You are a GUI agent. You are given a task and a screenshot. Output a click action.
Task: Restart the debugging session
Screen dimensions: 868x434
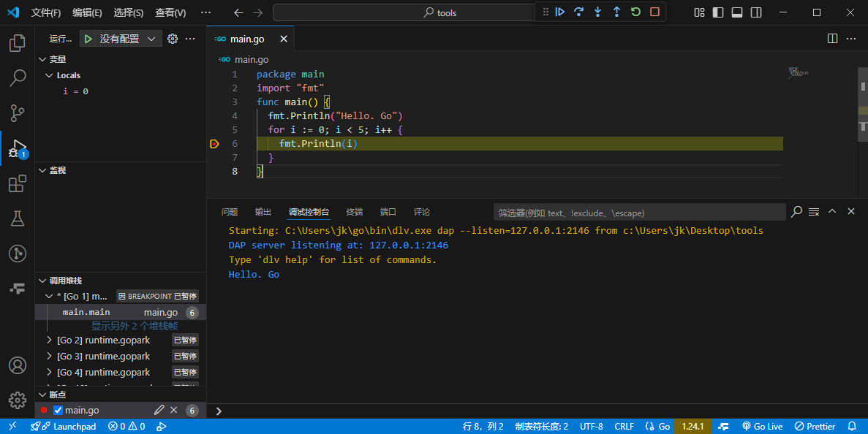click(x=635, y=12)
